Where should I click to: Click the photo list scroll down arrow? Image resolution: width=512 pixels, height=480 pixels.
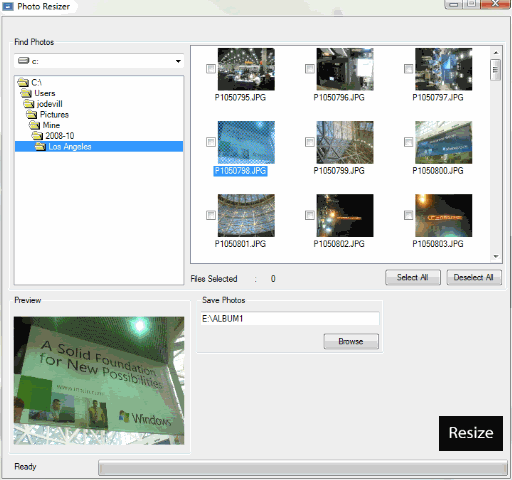pos(496,256)
